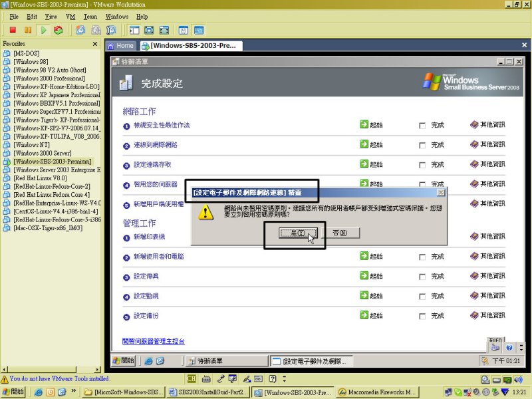
Task: Open the Team menu
Action: coord(90,16)
